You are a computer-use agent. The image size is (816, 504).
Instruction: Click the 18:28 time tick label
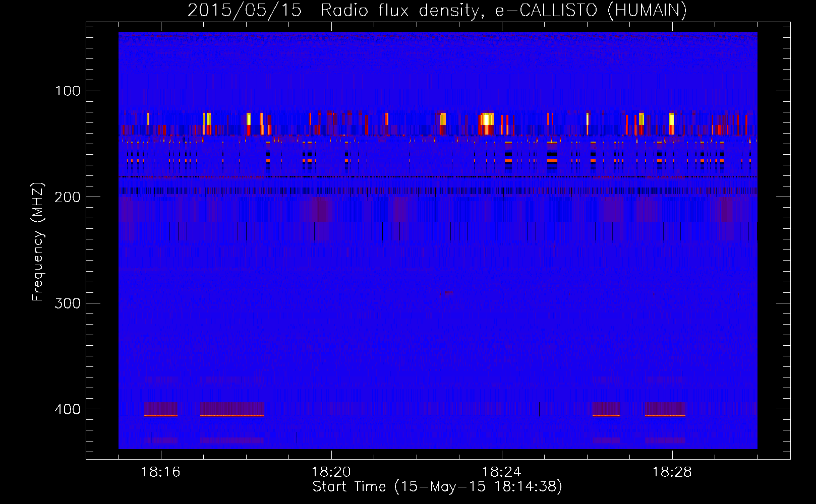(672, 472)
